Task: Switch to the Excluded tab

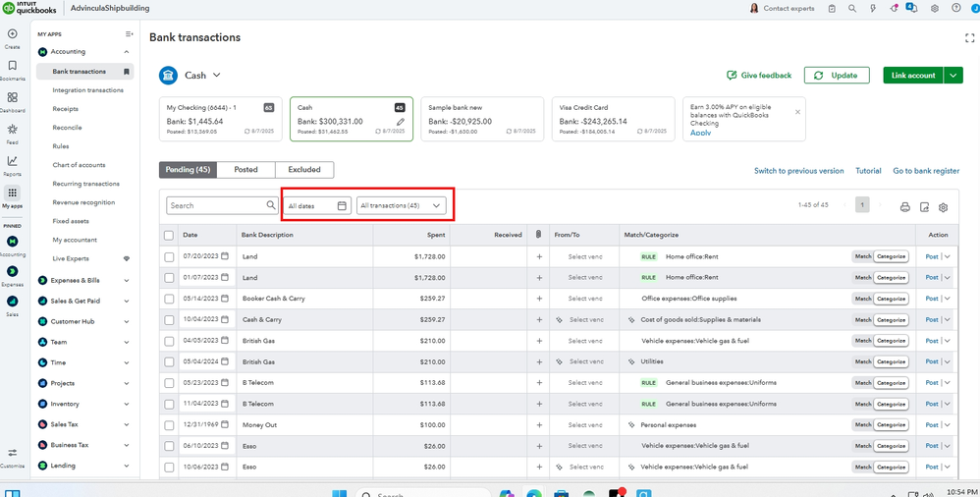Action: click(304, 170)
